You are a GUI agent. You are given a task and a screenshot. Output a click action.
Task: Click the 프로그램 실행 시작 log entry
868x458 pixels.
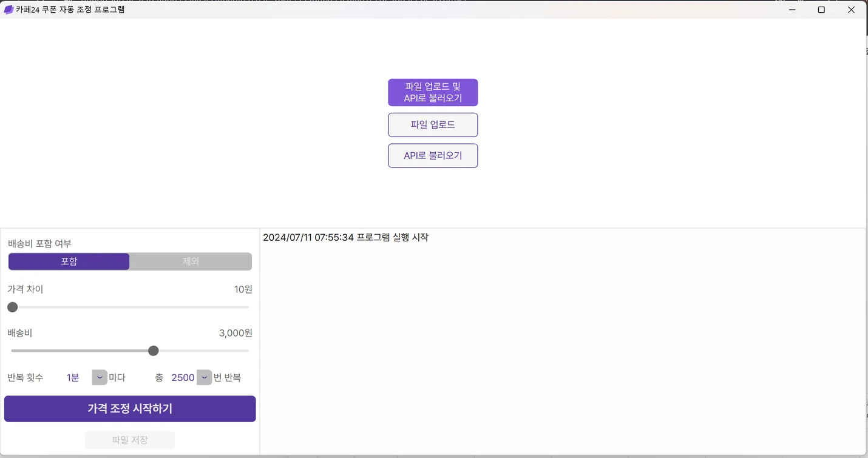tap(345, 237)
